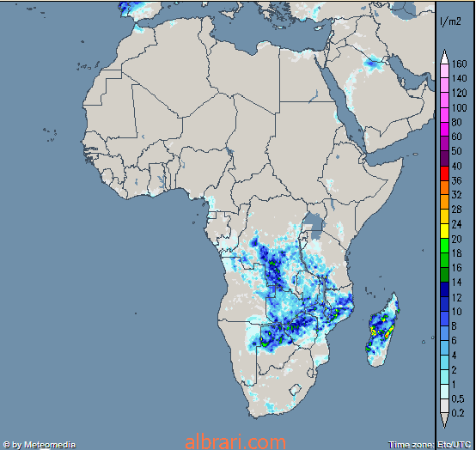Click the l/m2 unit label
The height and width of the screenshot is (450, 476).
450,21
